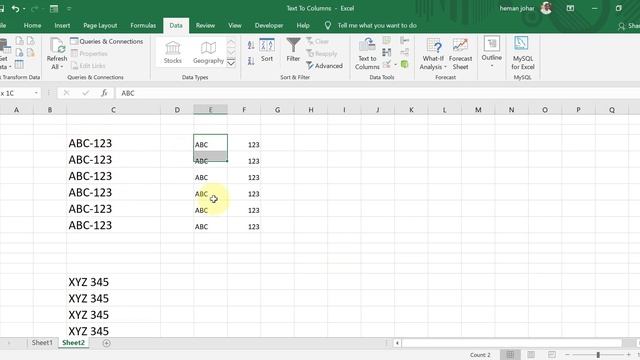
Task: Open the Insert ribbon tab
Action: pos(62,25)
